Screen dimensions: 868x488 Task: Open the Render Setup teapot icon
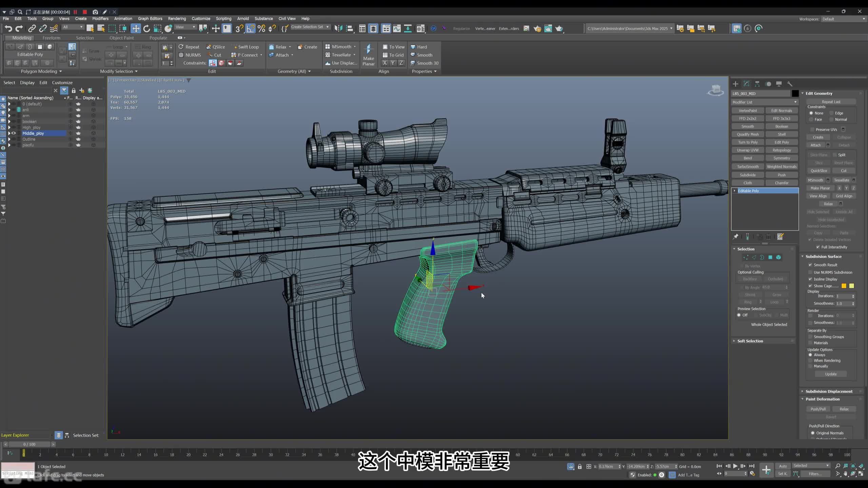(537, 28)
